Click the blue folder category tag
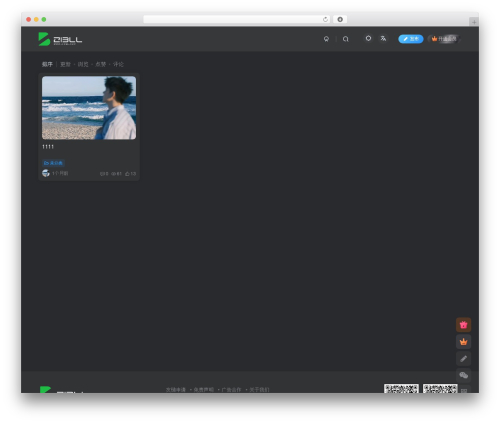The image size is (500, 423). [x=53, y=163]
